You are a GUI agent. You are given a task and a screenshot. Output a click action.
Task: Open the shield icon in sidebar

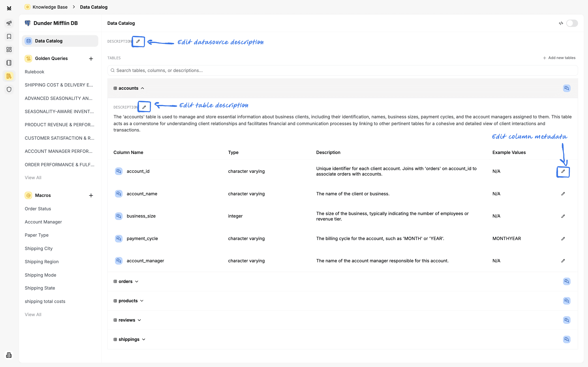[x=9, y=89]
